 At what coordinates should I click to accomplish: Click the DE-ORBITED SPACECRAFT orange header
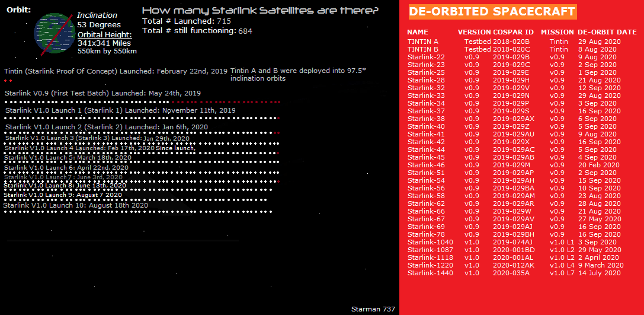pyautogui.click(x=492, y=12)
